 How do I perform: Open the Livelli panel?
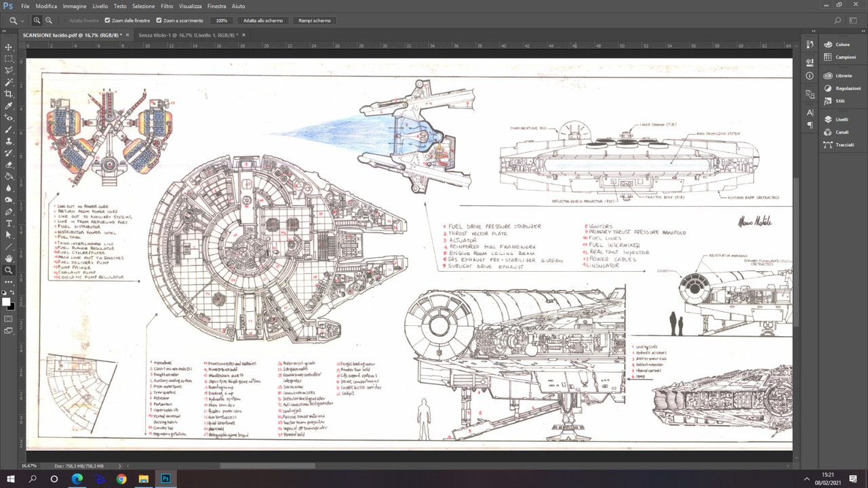pos(842,119)
